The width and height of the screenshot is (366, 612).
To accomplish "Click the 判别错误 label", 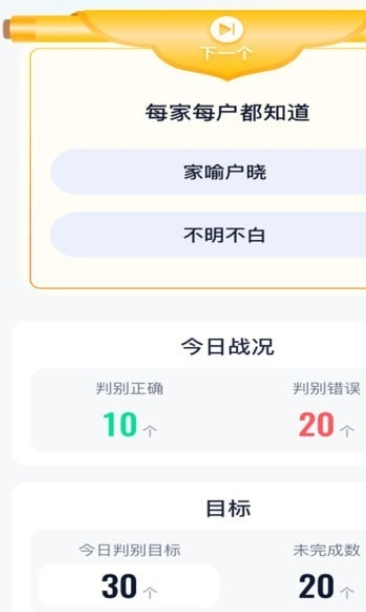I will pos(327,389).
